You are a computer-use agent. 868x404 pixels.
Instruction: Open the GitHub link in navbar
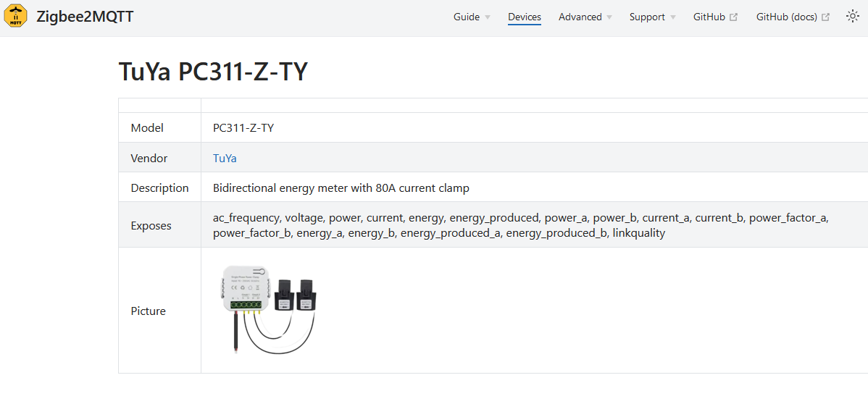[715, 17]
